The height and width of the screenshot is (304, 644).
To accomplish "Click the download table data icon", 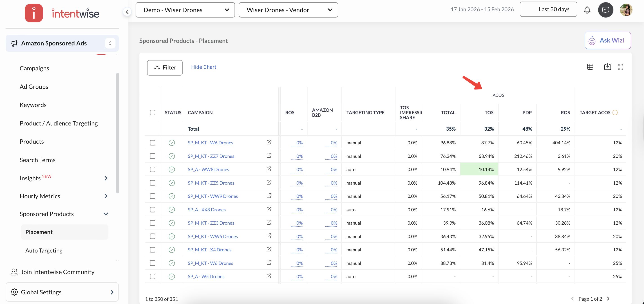I will 607,67.
